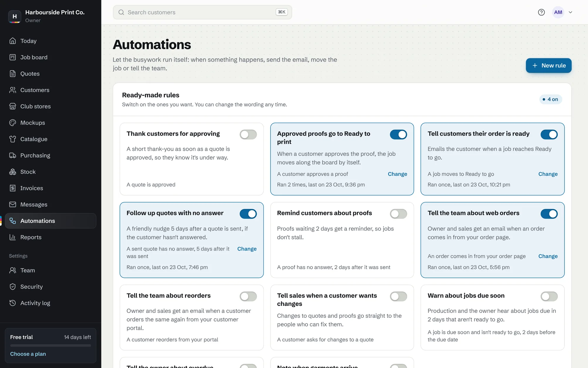Enable Tell the team about reorders toggle
Viewport: 588px width, 368px height.
point(248,296)
